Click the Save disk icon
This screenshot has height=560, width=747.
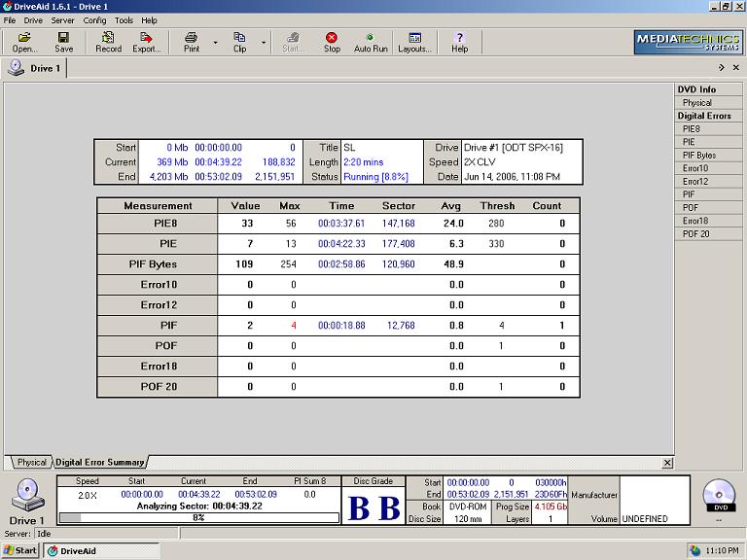click(x=63, y=42)
